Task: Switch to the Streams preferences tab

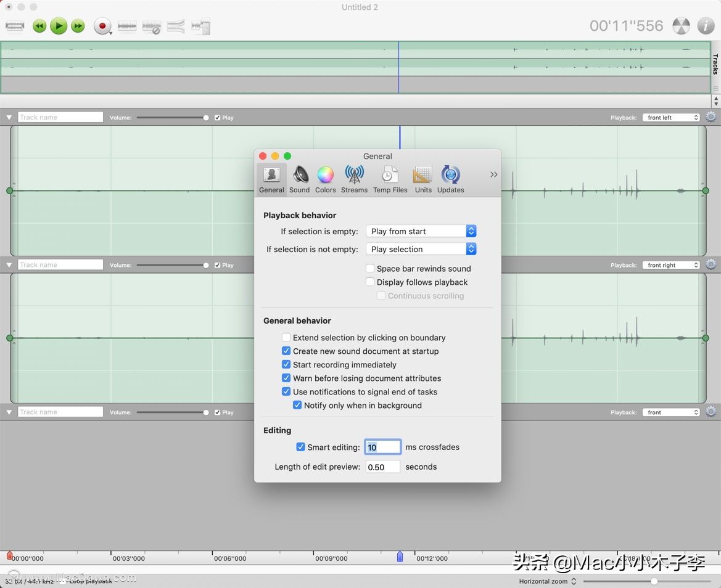Action: pos(354,179)
